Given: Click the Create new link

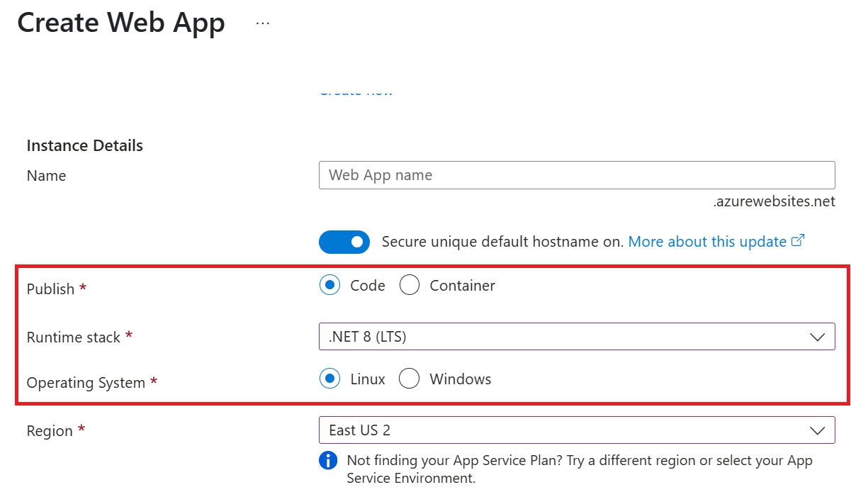Looking at the screenshot, I should [x=355, y=91].
